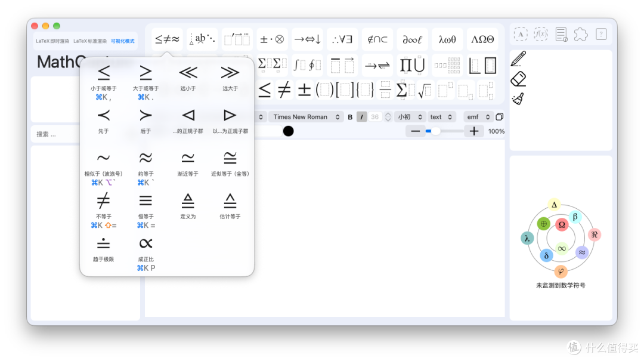This screenshot has width=644, height=361.
Task: Switch to LaTeX标准渲染 mode tab
Action: [90, 41]
